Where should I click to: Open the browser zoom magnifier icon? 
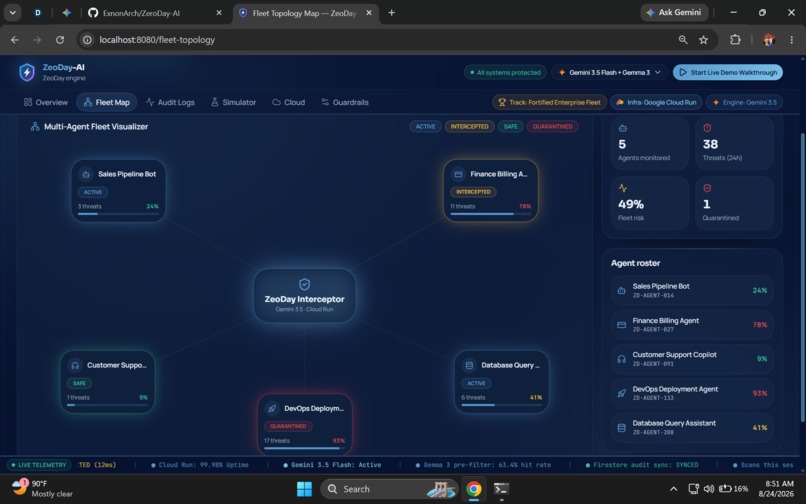pos(683,40)
